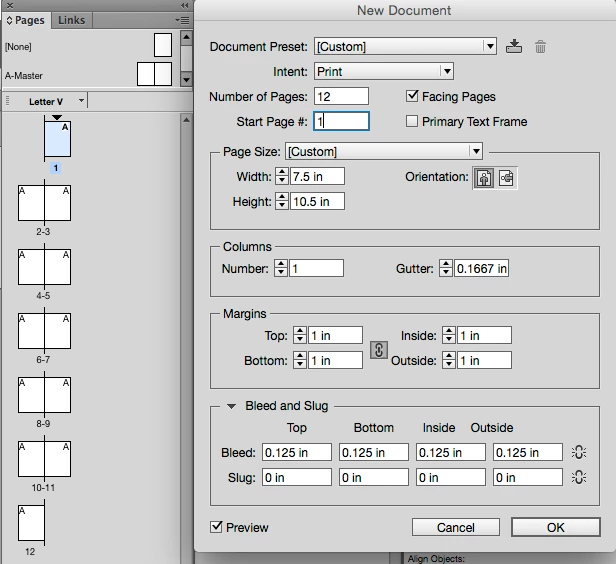The image size is (616, 564).
Task: Select the 2-3 page spread thumbnail
Action: (44, 203)
